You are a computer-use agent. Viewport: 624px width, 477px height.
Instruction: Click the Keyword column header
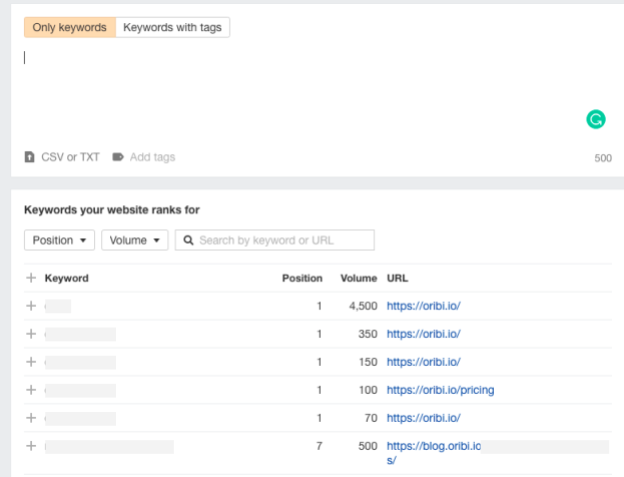pyautogui.click(x=66, y=278)
